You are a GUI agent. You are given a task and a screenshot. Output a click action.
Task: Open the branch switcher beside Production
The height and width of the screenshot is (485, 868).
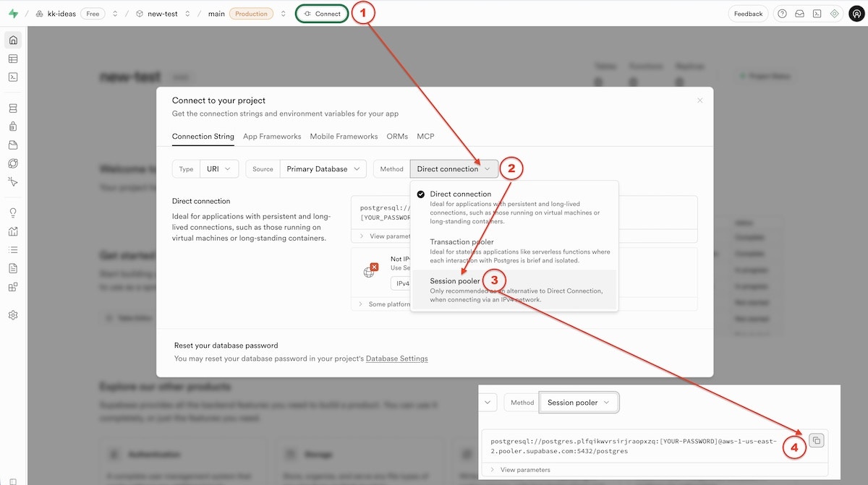(283, 14)
